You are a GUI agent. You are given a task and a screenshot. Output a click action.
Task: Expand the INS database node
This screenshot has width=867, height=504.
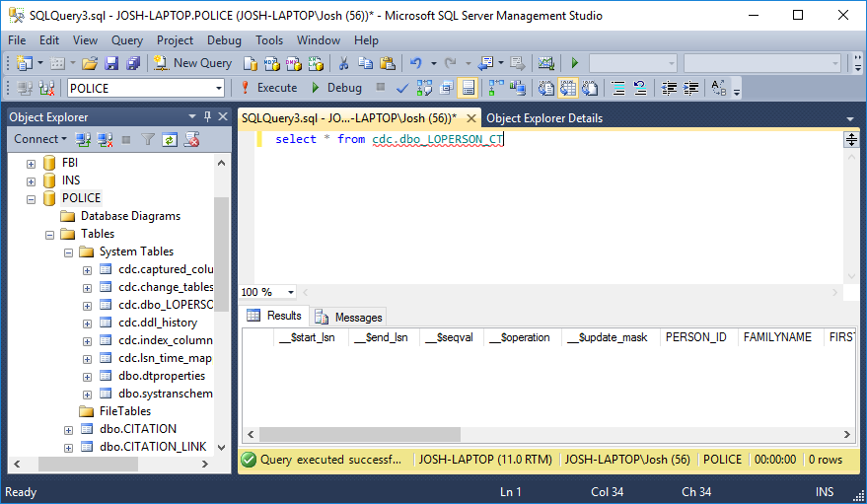click(x=31, y=181)
